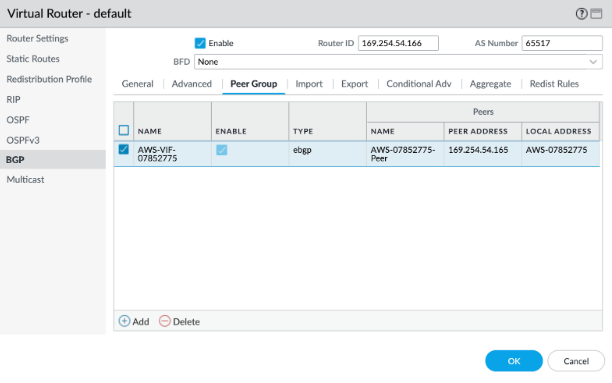Screen dimensions: 612x383
Task: Go to the Redist Rules tab
Action: coord(554,84)
